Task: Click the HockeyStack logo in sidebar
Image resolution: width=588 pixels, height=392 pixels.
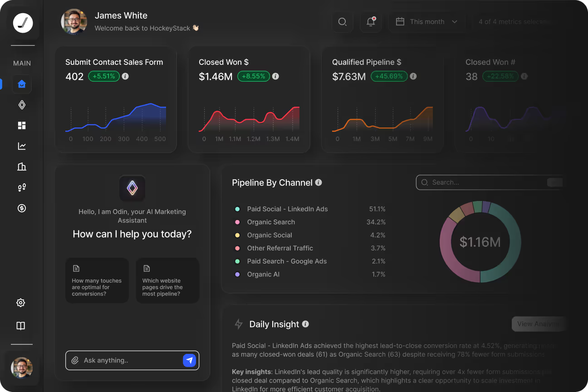Action: point(23,23)
